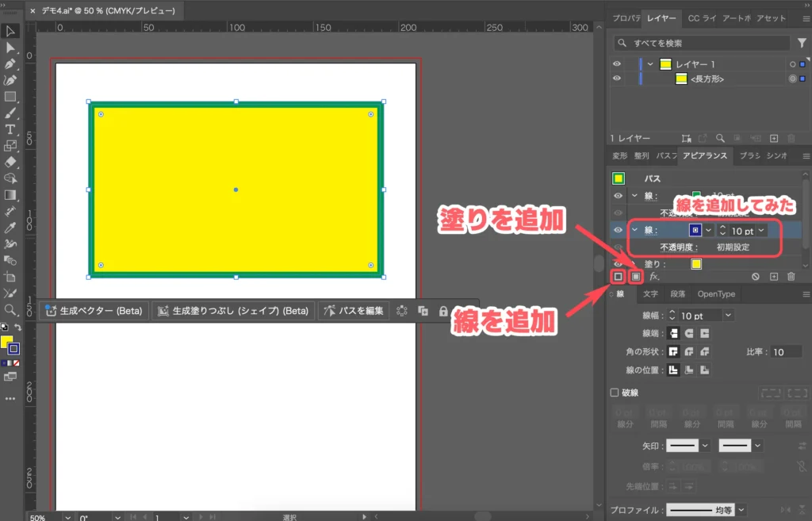Enable the 破線 dashed line checkbox
This screenshot has height=521, width=812.
(614, 393)
